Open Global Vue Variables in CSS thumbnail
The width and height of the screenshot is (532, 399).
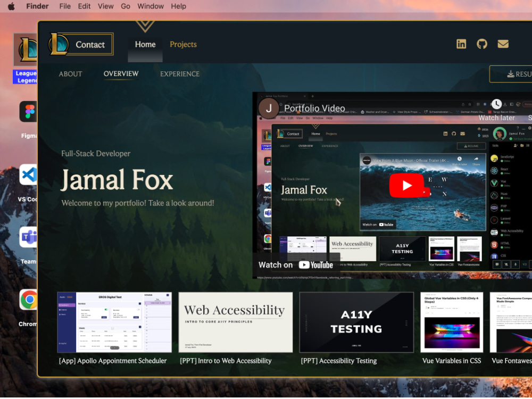pyautogui.click(x=452, y=322)
